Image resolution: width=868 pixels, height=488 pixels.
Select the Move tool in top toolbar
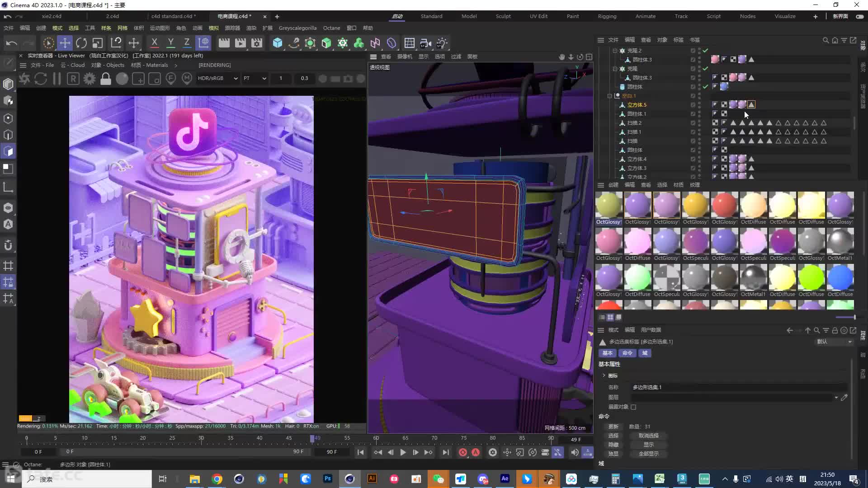pyautogui.click(x=65, y=43)
